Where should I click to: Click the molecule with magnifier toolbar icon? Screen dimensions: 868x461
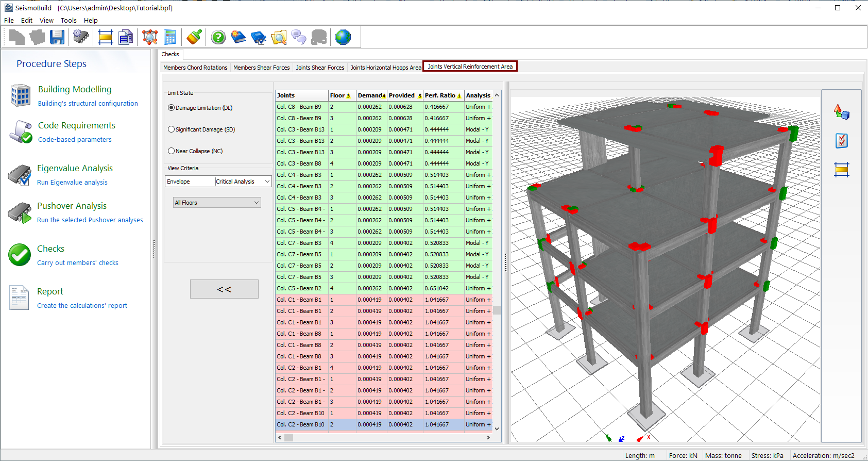pos(150,37)
